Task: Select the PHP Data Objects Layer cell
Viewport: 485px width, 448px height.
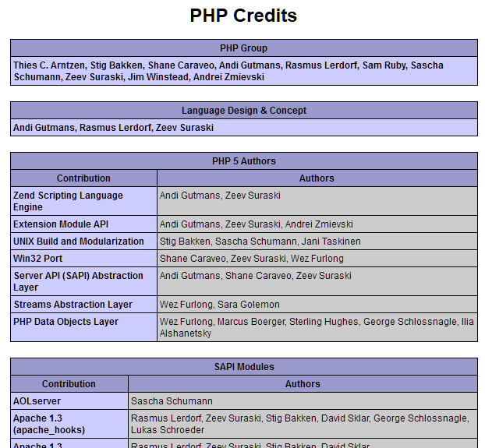Action: [84, 327]
